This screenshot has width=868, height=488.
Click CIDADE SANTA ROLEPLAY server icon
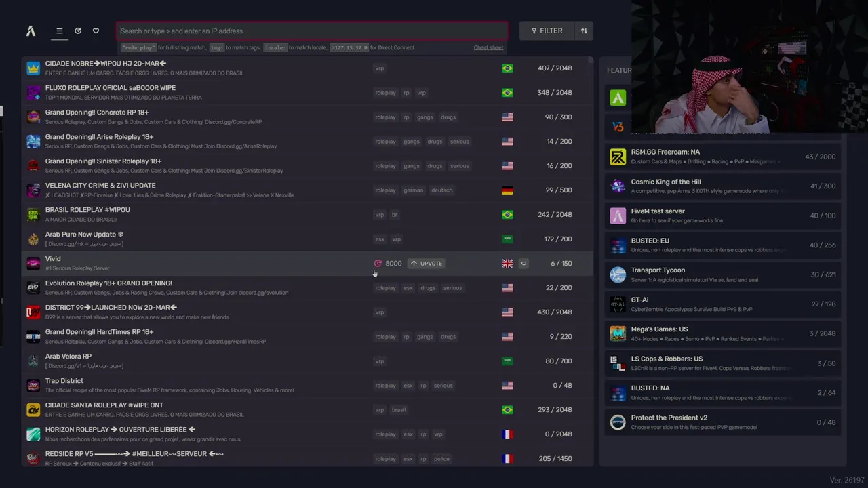(x=33, y=409)
